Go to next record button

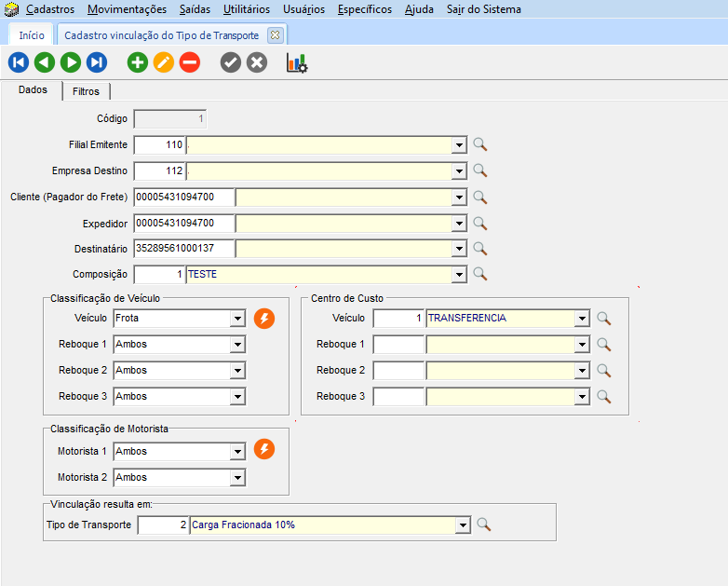point(71,62)
